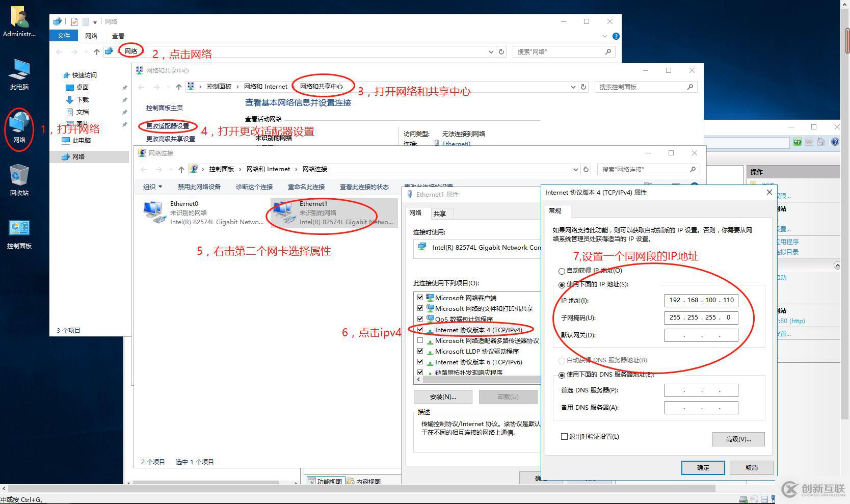The width and height of the screenshot is (850, 504).
Task: Toggle Microsoft 网络客户端 checkbox
Action: coord(420,297)
